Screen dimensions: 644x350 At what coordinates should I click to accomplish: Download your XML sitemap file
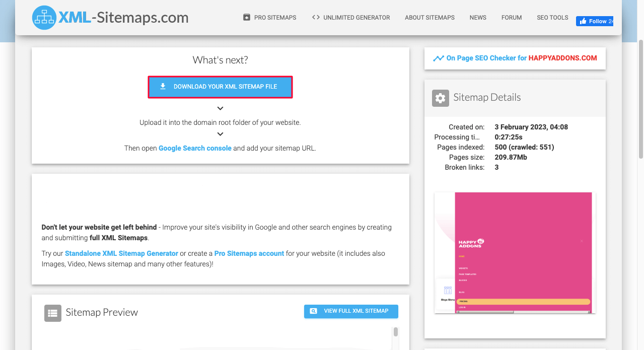click(x=220, y=87)
